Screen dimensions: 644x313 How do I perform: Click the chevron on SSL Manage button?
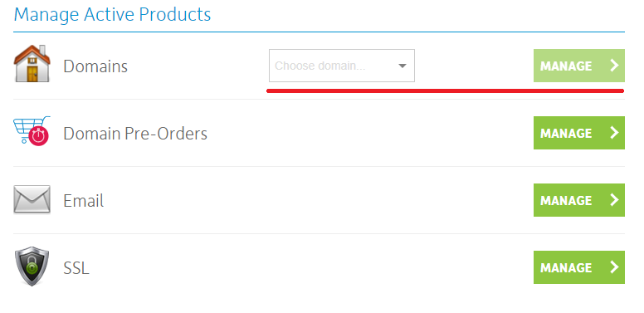pyautogui.click(x=614, y=267)
